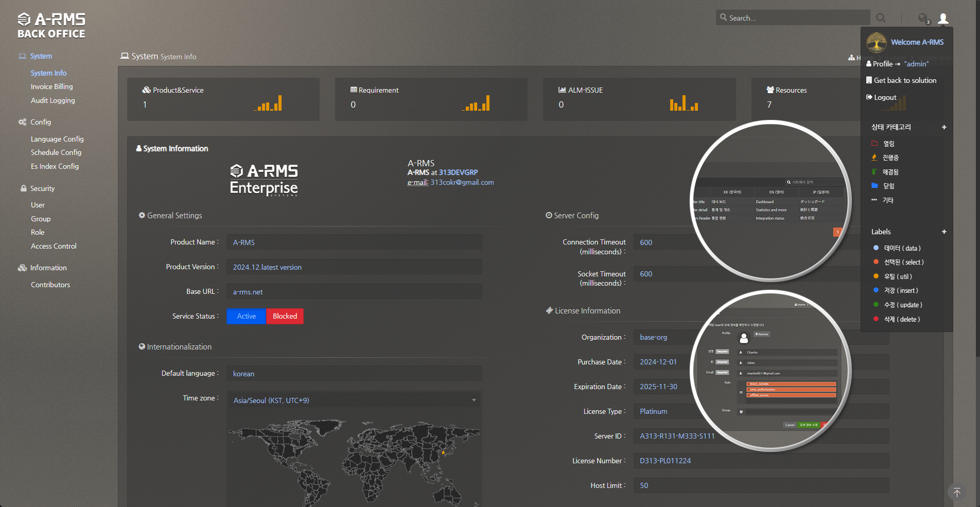Expand the 상태 카테고리 plus button
Screen dimensions: 980x507
point(944,127)
